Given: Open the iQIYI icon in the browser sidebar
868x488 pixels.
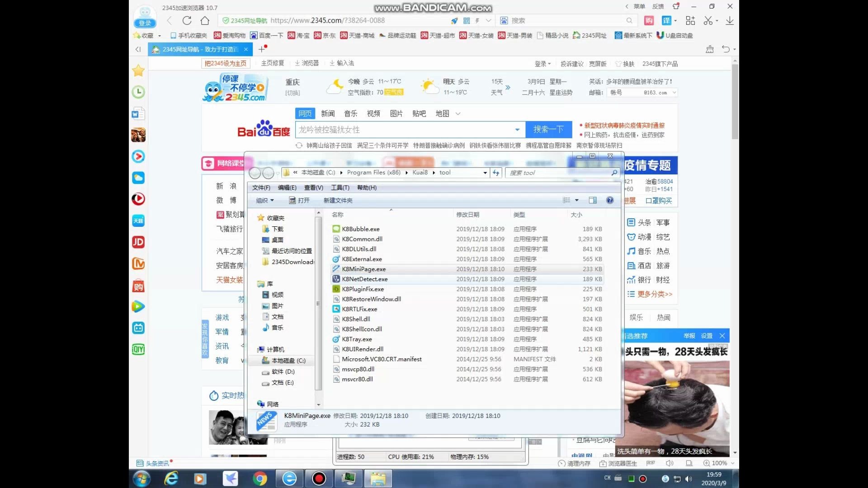Looking at the screenshot, I should coord(138,349).
